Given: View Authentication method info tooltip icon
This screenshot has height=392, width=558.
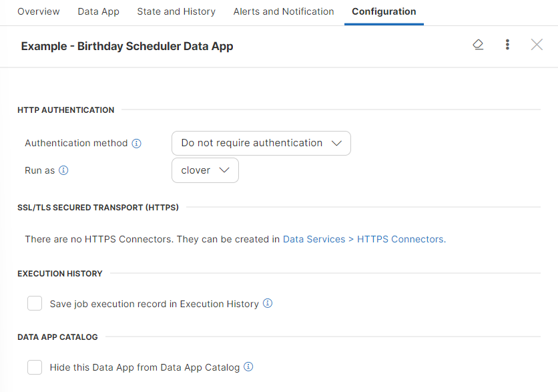Looking at the screenshot, I should [137, 142].
